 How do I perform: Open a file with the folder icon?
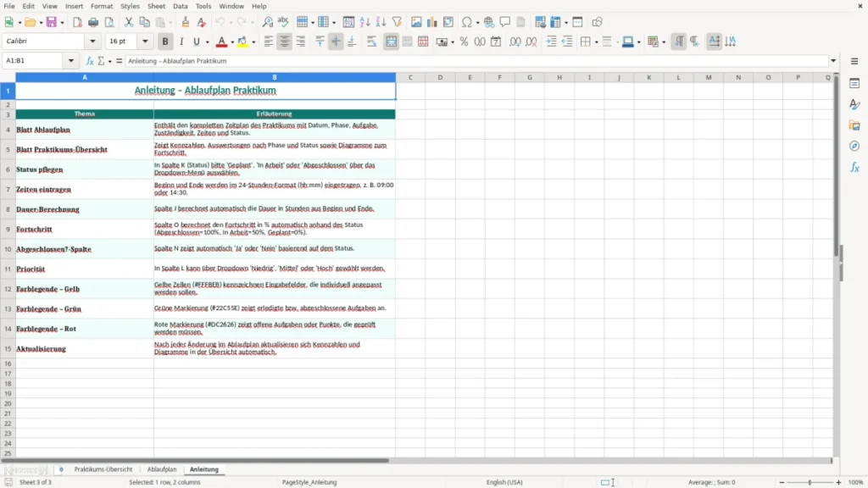point(30,22)
